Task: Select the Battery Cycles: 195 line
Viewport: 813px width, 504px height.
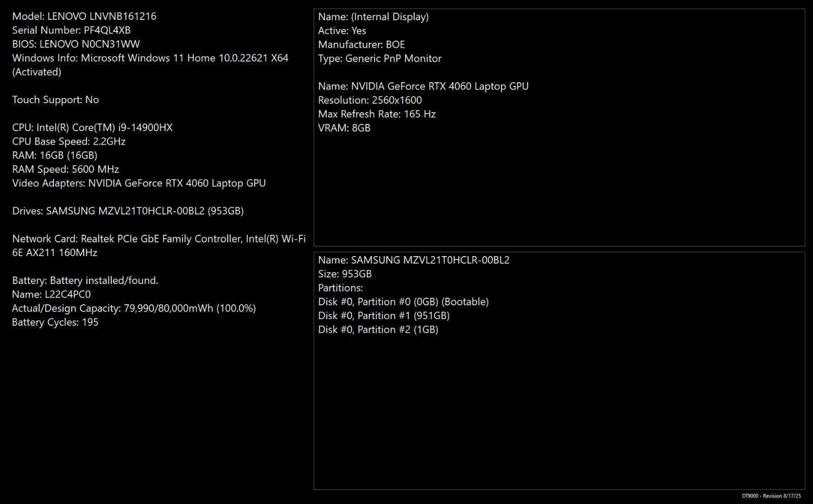Action: click(55, 322)
